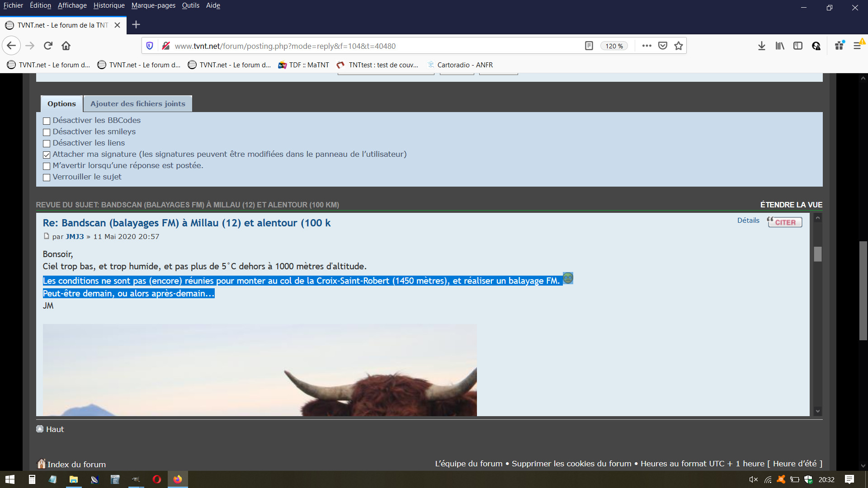Save page to Pocket

(x=663, y=46)
